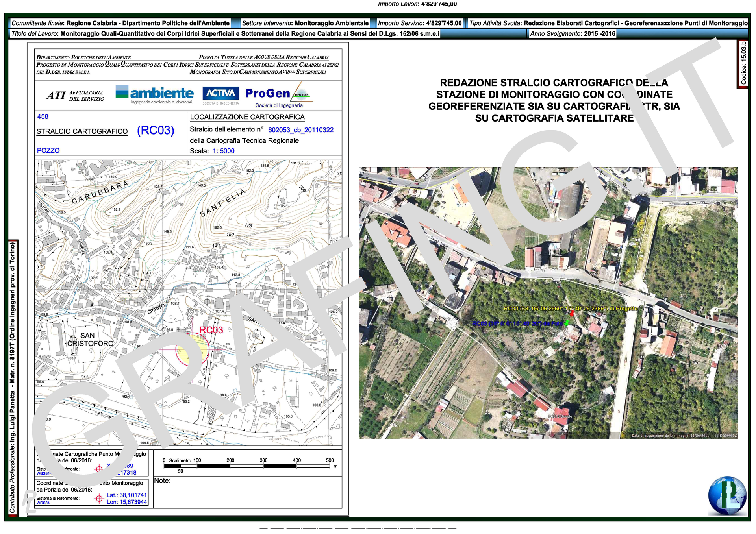This screenshot has width=756, height=534.
Task: Click the ACTIVA società di ingegneria logo
Action: click(x=220, y=95)
